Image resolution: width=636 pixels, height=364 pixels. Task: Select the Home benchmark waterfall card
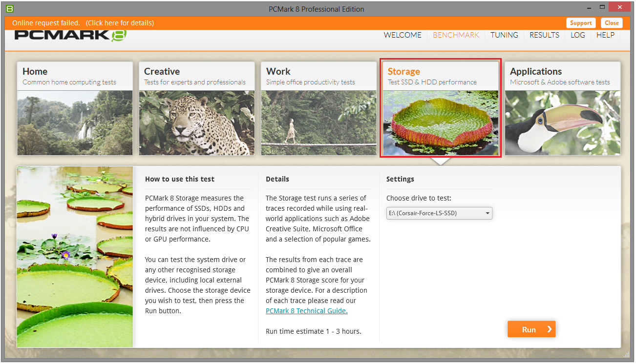coord(75,108)
